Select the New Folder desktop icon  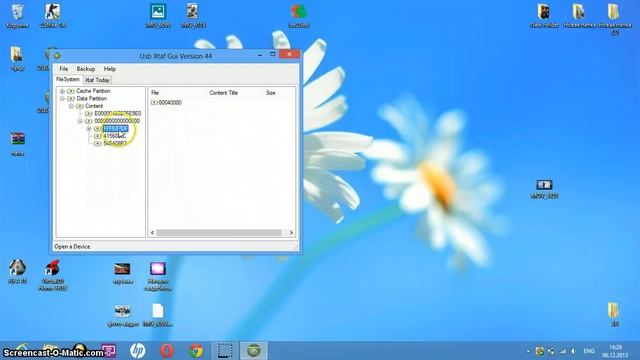click(544, 16)
